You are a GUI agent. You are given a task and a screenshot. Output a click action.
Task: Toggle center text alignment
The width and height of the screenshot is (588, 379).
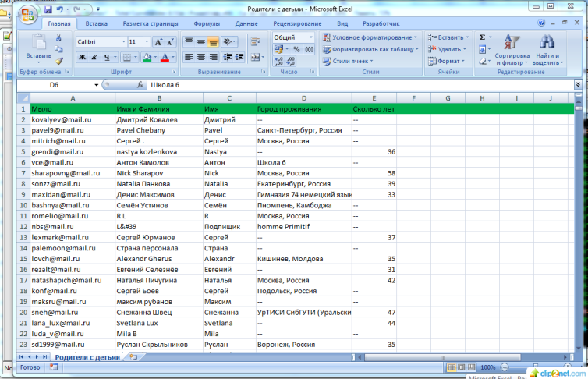point(200,57)
